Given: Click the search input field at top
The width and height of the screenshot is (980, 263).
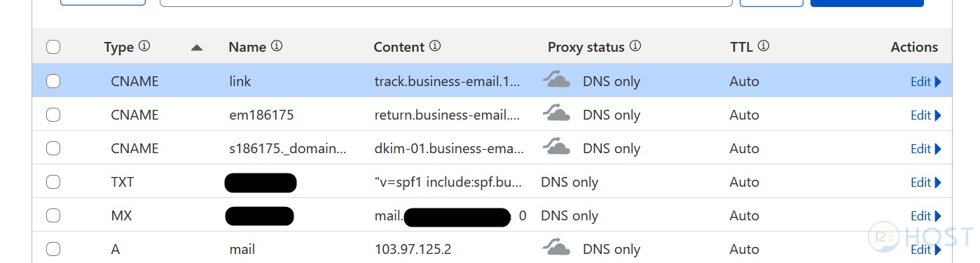Looking at the screenshot, I should tap(446, 3).
